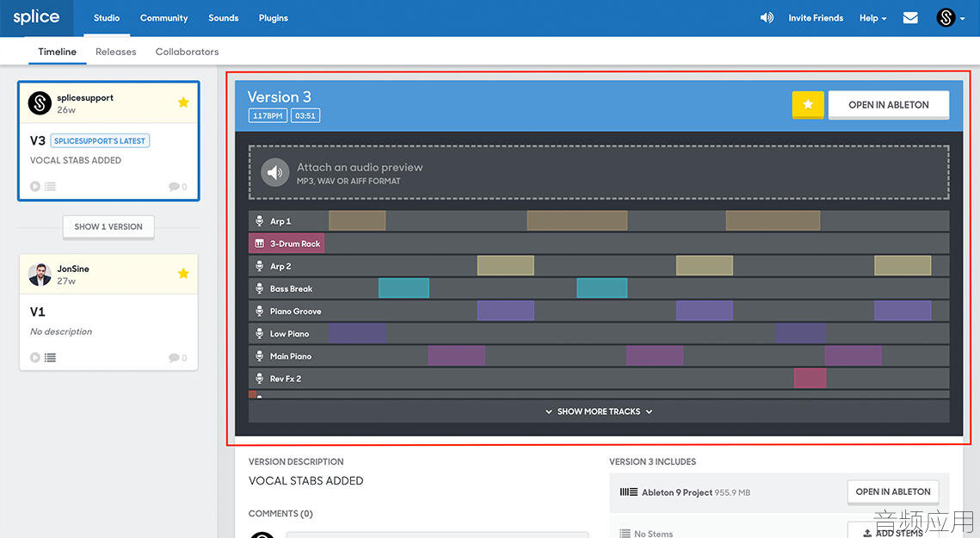Open the Plugins page
980x538 pixels.
point(273,18)
